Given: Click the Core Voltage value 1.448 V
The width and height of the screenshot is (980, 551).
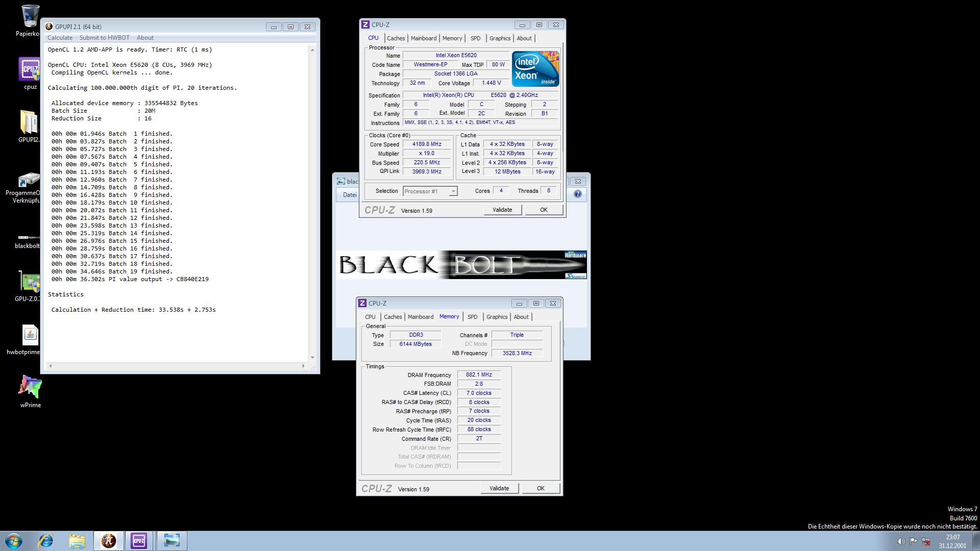Looking at the screenshot, I should coord(491,83).
